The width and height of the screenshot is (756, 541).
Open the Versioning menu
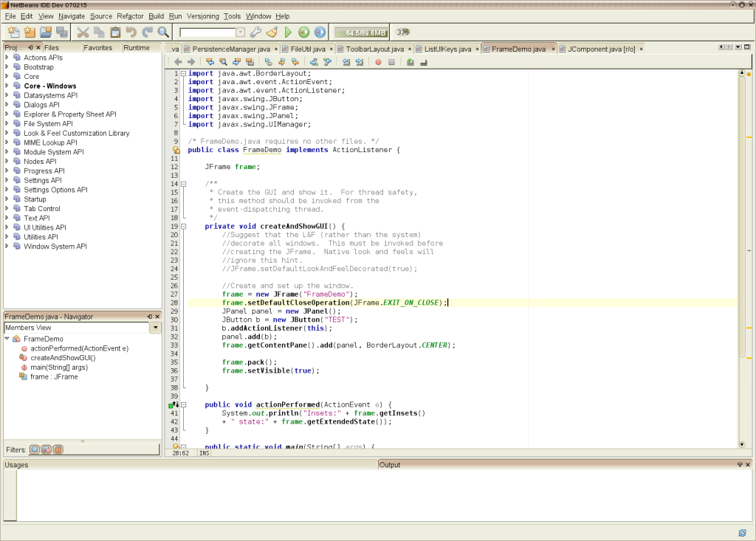(203, 16)
